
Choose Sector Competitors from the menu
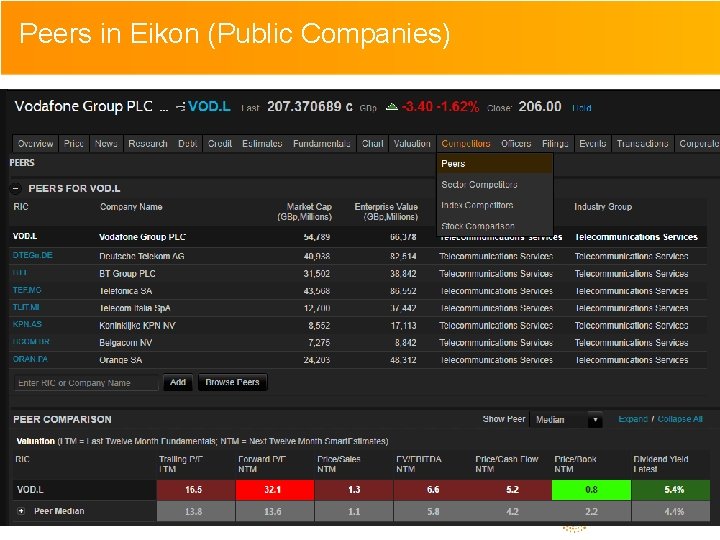[495, 185]
